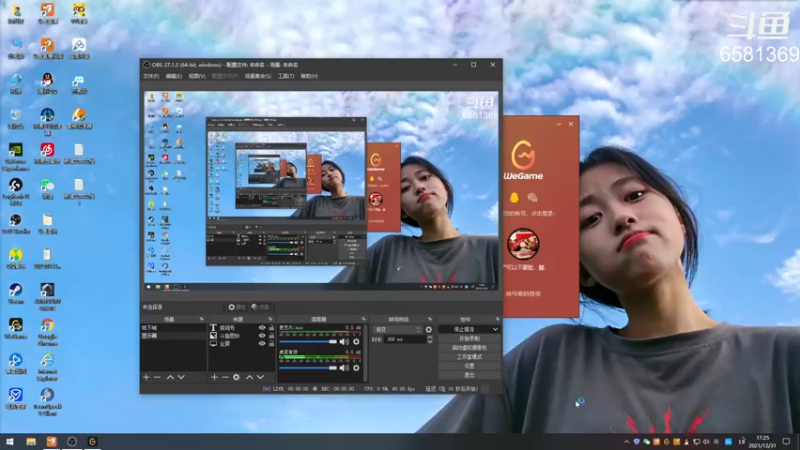Click account avatar in WeGame login window
800x450 pixels.
tap(523, 243)
